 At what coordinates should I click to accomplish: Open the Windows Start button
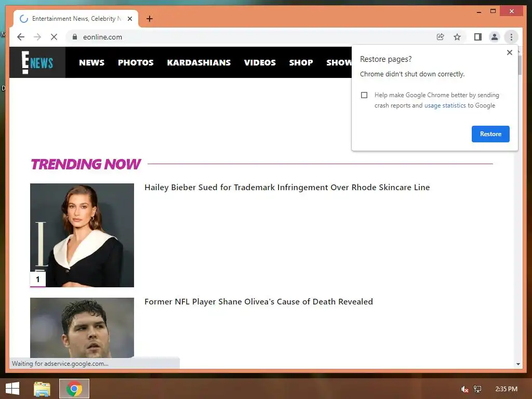12,389
